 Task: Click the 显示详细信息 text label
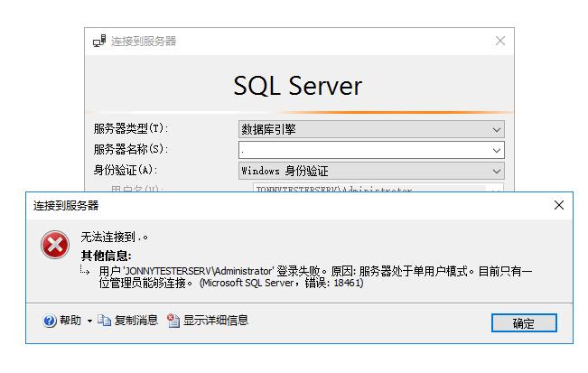pyautogui.click(x=216, y=321)
